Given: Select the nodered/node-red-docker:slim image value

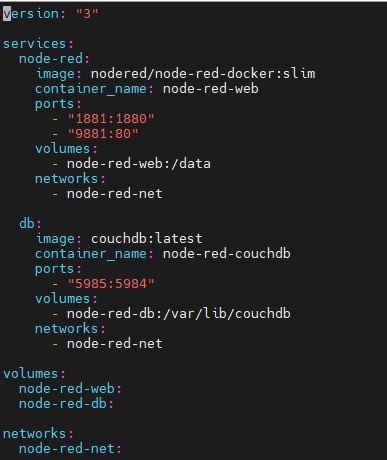Looking at the screenshot, I should point(203,74).
